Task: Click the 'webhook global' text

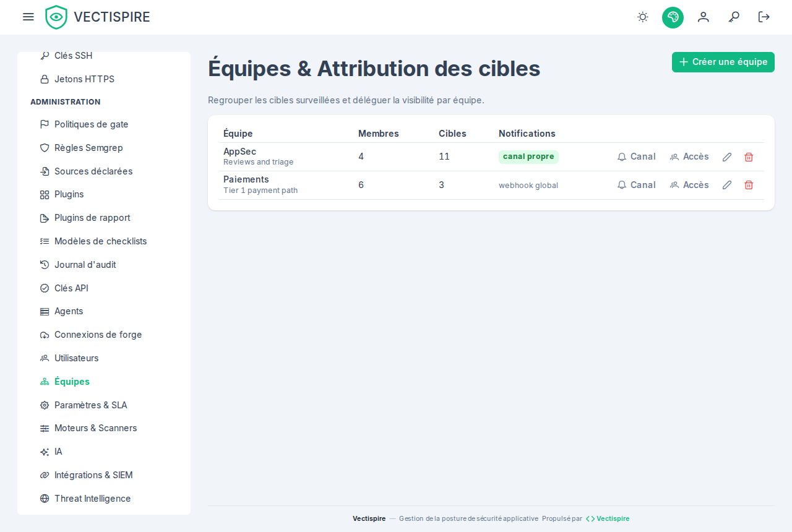Action: point(528,185)
